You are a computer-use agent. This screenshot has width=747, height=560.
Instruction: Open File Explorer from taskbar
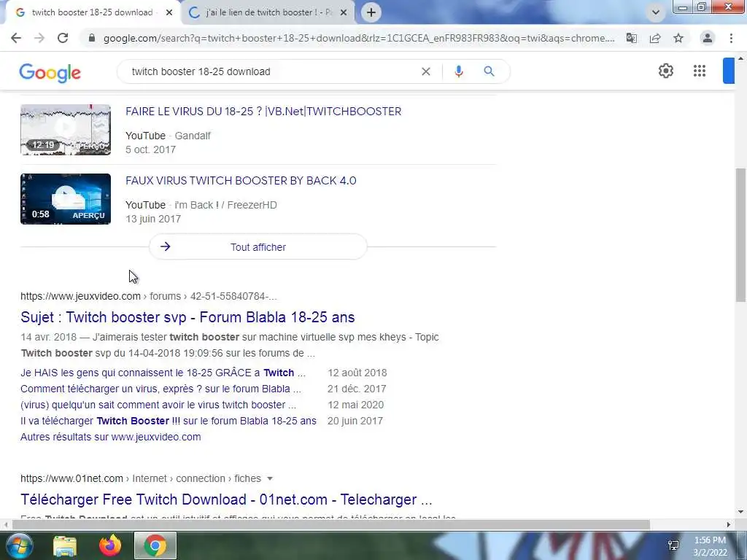tap(65, 545)
